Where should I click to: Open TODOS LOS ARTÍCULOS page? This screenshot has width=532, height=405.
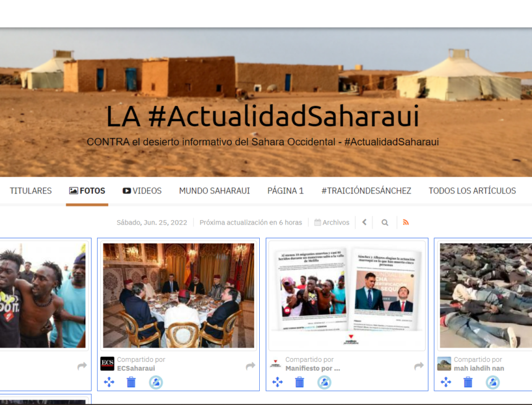tap(473, 191)
